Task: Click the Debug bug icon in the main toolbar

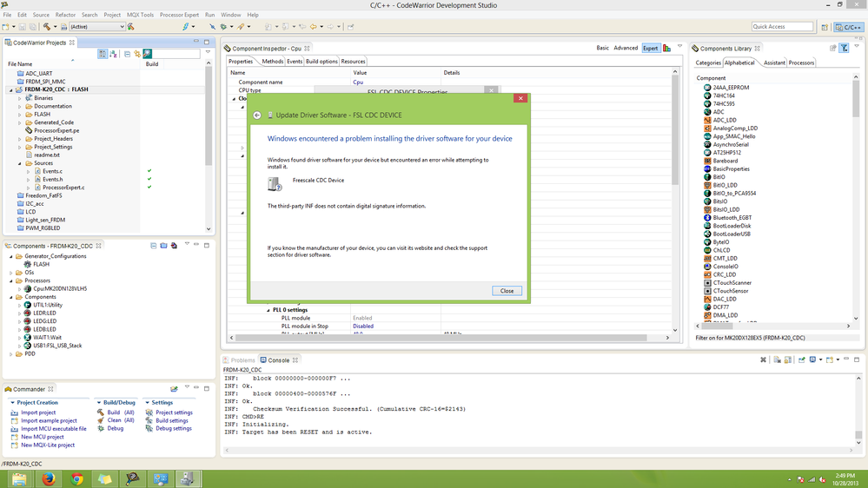Action: coord(223,27)
